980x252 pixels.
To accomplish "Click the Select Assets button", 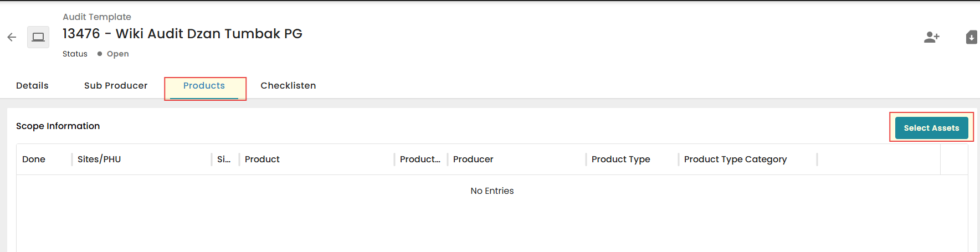I will [x=932, y=128].
